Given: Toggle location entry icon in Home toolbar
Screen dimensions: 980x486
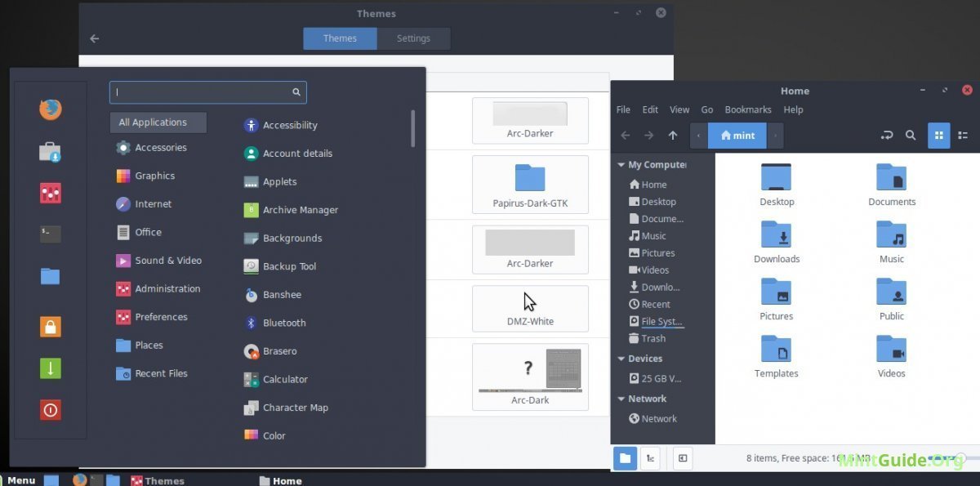Looking at the screenshot, I should point(887,136).
